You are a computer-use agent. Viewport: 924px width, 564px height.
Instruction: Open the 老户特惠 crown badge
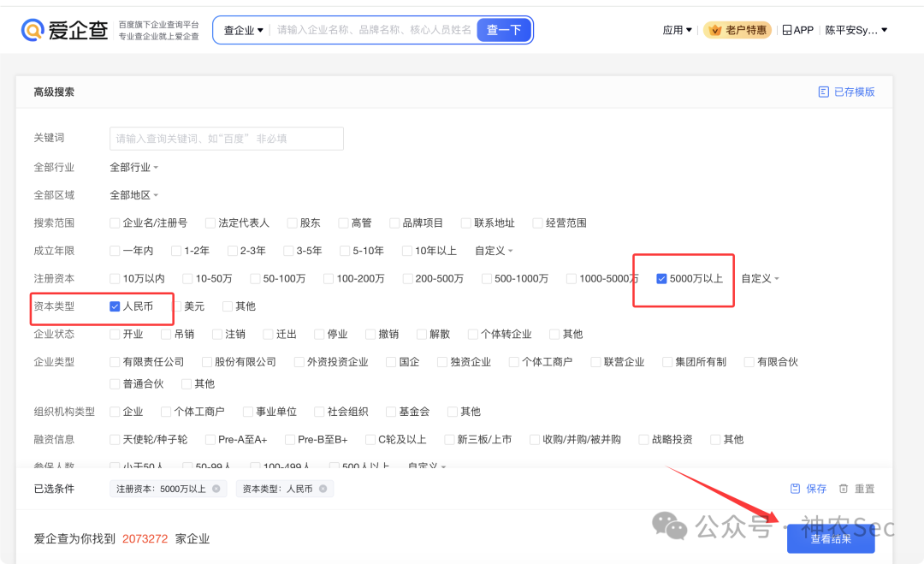click(737, 30)
